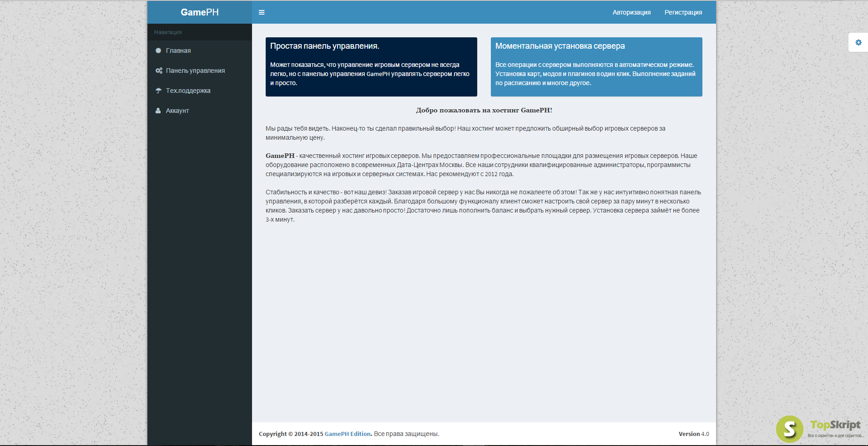Click the Моментальная установка сервера card

(x=596, y=67)
